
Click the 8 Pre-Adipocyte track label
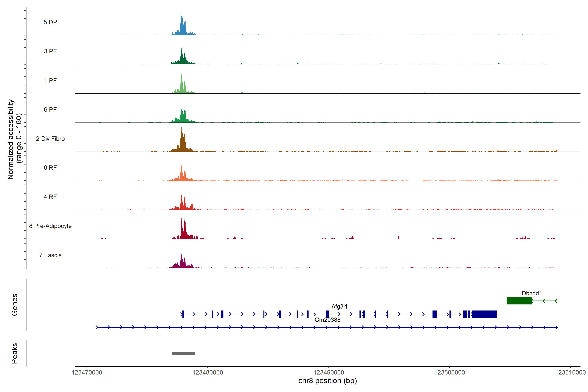coord(50,226)
